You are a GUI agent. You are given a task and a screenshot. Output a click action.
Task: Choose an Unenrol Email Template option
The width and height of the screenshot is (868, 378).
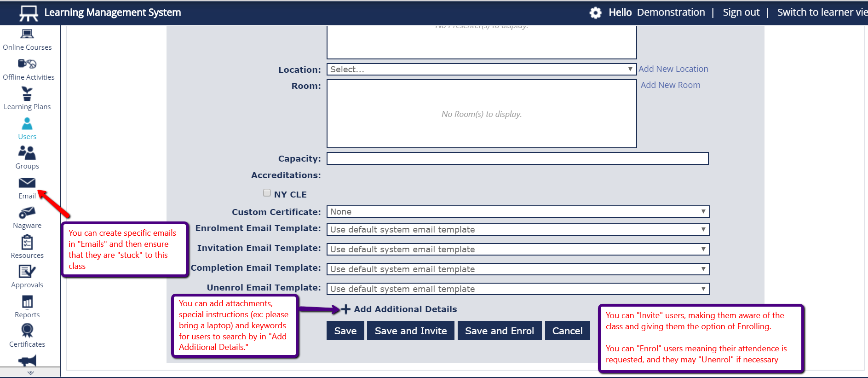[x=518, y=289]
